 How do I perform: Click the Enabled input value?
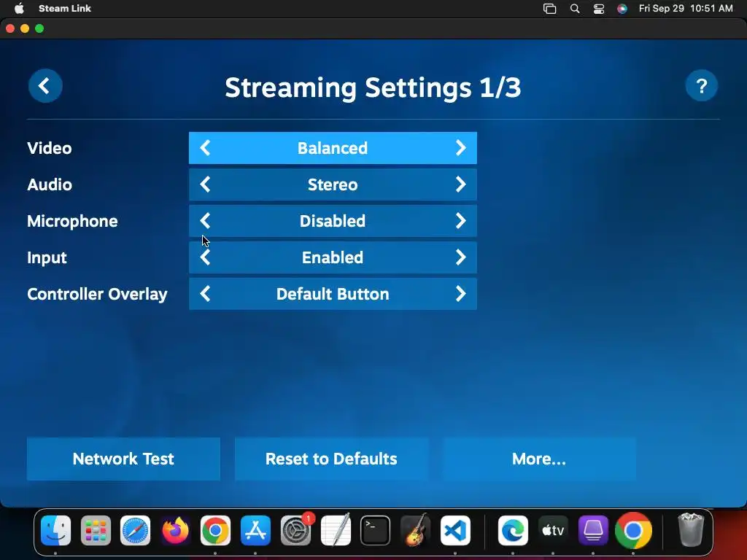(333, 257)
